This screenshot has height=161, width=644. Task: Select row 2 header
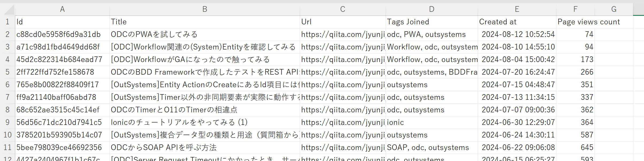click(7, 34)
